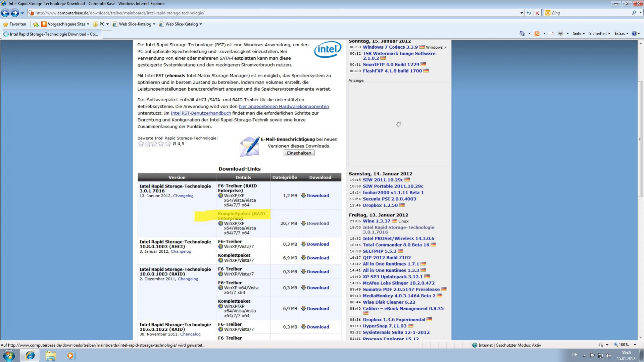
Task: Open the Extras dropdown menu
Action: click(x=621, y=34)
